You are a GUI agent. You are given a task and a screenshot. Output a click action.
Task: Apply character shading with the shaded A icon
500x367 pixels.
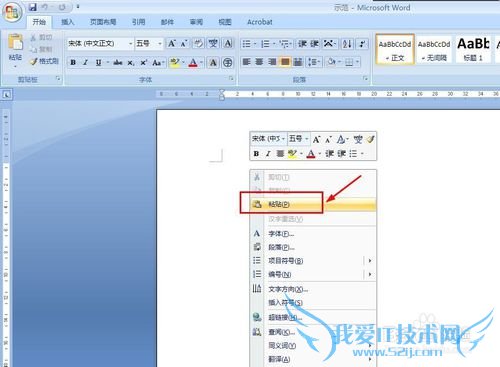coord(213,62)
